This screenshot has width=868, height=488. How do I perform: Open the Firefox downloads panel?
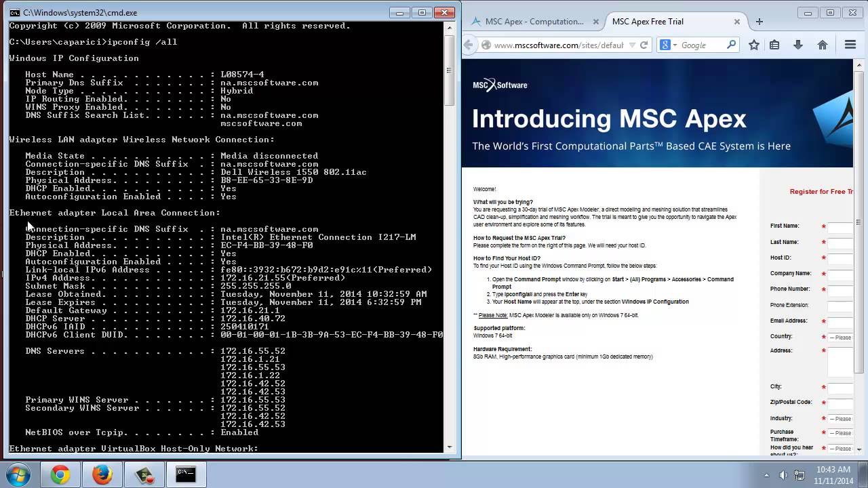coord(798,45)
